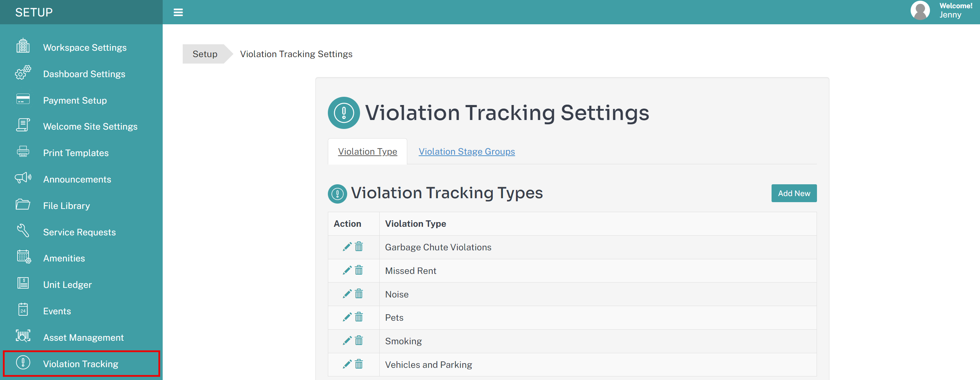Click the Missed Rent cell
Screen dimensions: 980x380
(598, 271)
